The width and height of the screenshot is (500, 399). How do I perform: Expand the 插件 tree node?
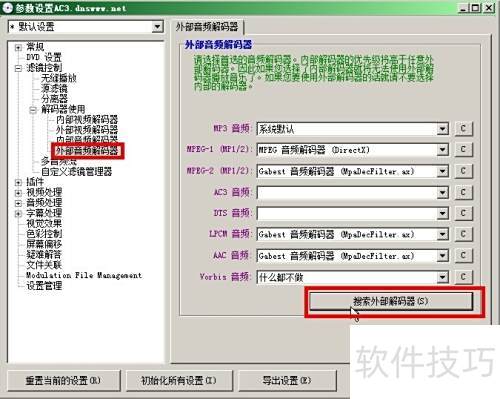pos(18,182)
